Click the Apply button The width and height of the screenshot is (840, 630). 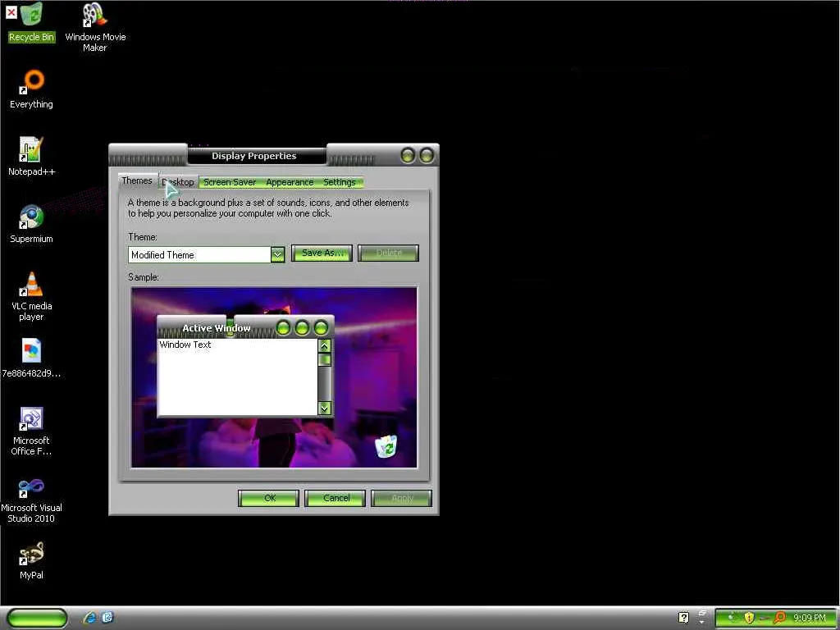pos(402,498)
